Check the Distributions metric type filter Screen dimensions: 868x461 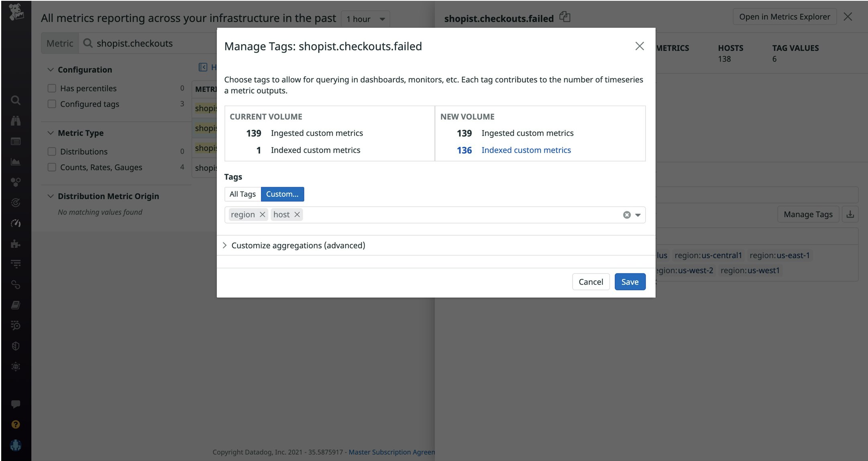pos(52,151)
